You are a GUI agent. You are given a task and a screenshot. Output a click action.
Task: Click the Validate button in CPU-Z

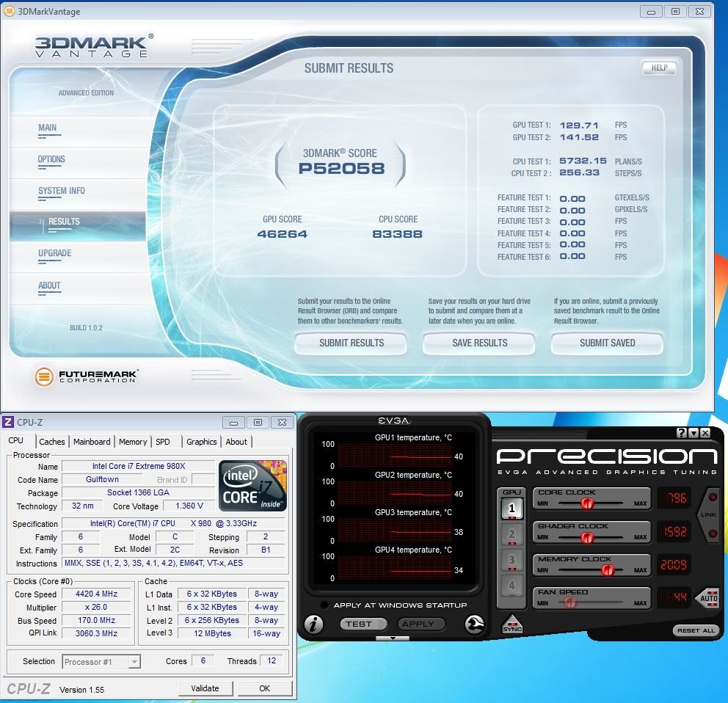[205, 688]
